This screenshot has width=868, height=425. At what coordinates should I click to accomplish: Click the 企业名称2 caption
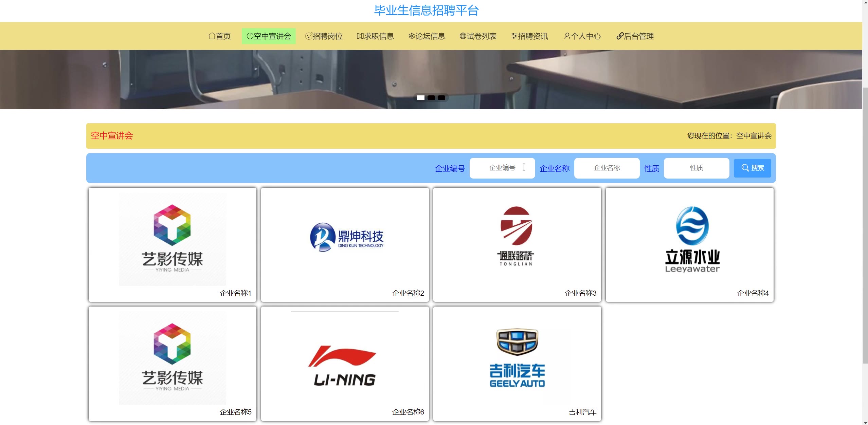coord(408,293)
